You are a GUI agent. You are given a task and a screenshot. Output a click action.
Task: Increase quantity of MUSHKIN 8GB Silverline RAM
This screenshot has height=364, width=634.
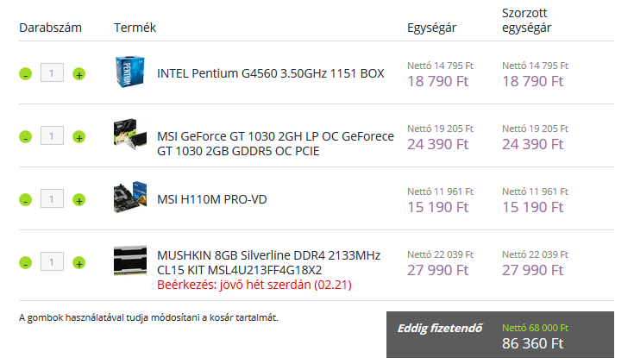tap(78, 263)
